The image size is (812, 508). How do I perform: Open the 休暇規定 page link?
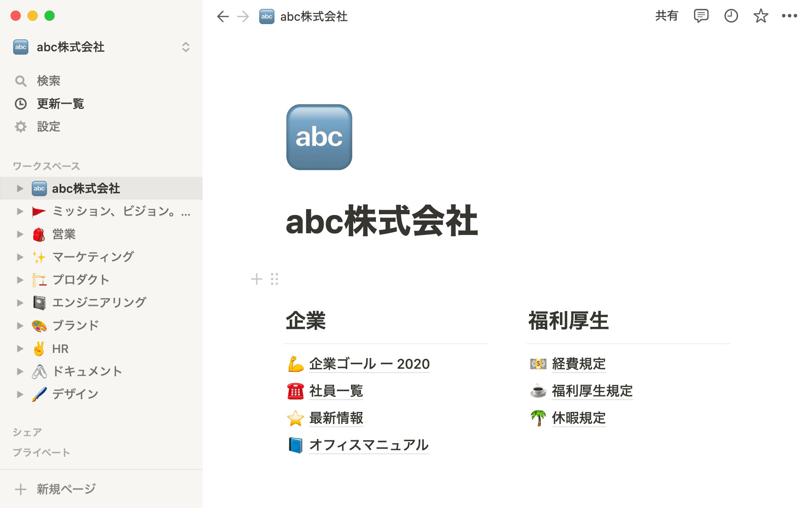(579, 418)
